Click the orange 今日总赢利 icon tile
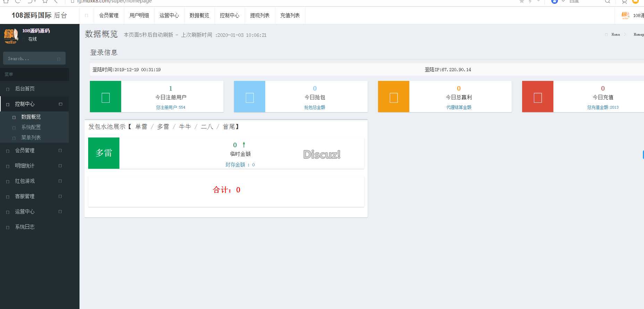The image size is (644, 309). point(394,97)
